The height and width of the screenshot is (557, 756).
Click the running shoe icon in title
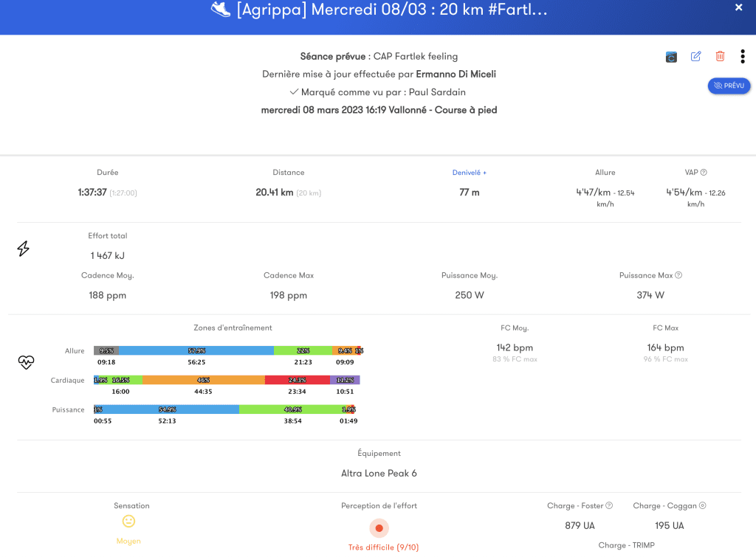click(221, 9)
